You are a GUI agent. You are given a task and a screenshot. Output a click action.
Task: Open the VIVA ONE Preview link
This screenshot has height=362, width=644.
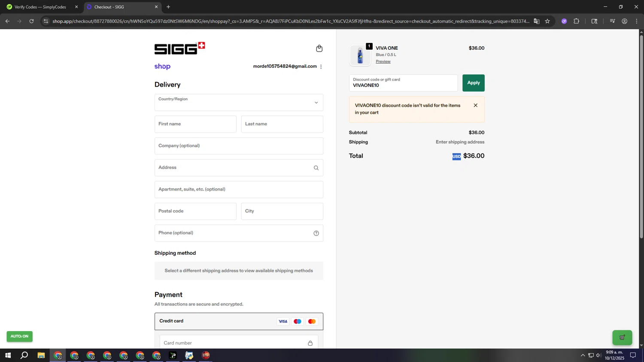pyautogui.click(x=383, y=61)
